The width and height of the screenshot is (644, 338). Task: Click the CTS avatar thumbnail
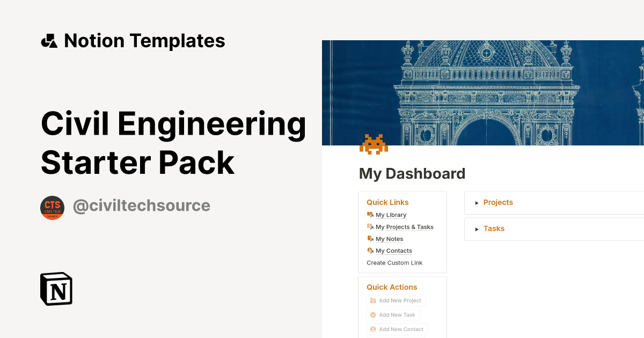click(x=52, y=208)
